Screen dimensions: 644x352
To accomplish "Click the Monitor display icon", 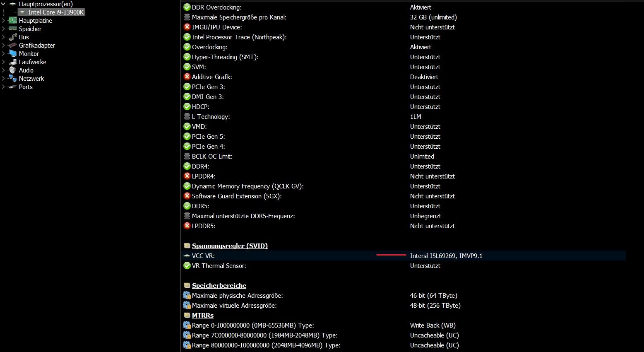I will (x=13, y=54).
